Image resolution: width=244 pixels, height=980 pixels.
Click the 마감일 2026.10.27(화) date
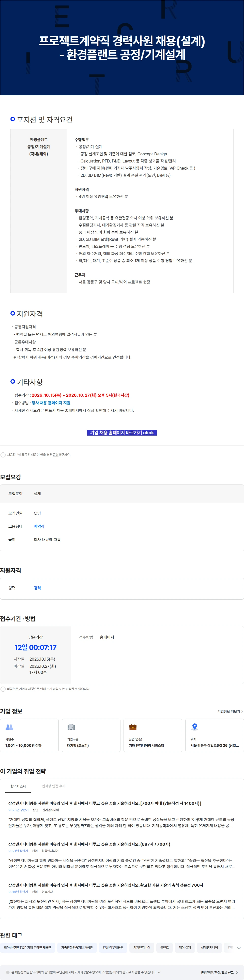point(42,666)
